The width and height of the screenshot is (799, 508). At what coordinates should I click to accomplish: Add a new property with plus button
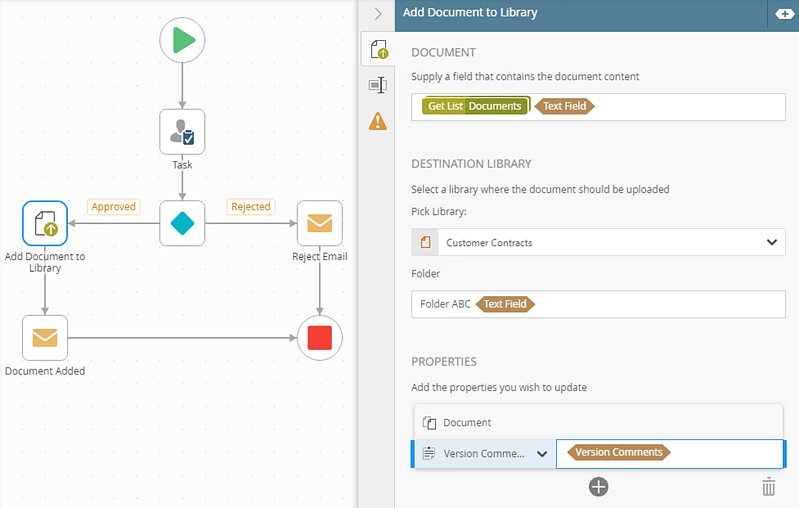pyautogui.click(x=598, y=487)
